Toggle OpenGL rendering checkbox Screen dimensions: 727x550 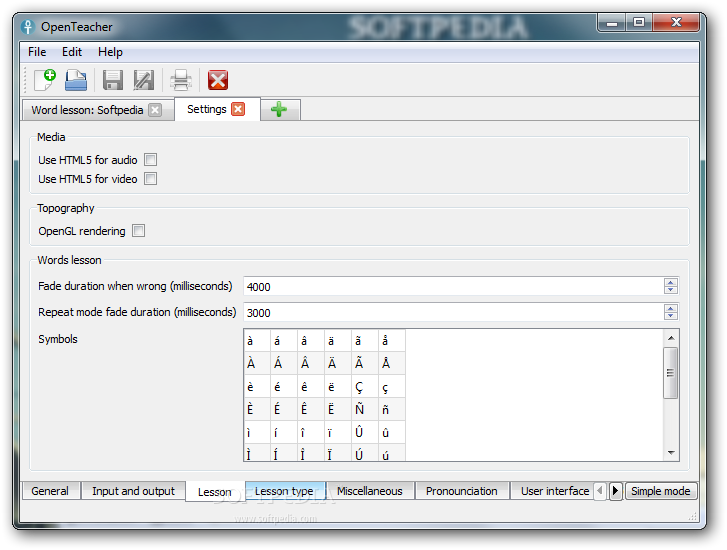pos(138,230)
